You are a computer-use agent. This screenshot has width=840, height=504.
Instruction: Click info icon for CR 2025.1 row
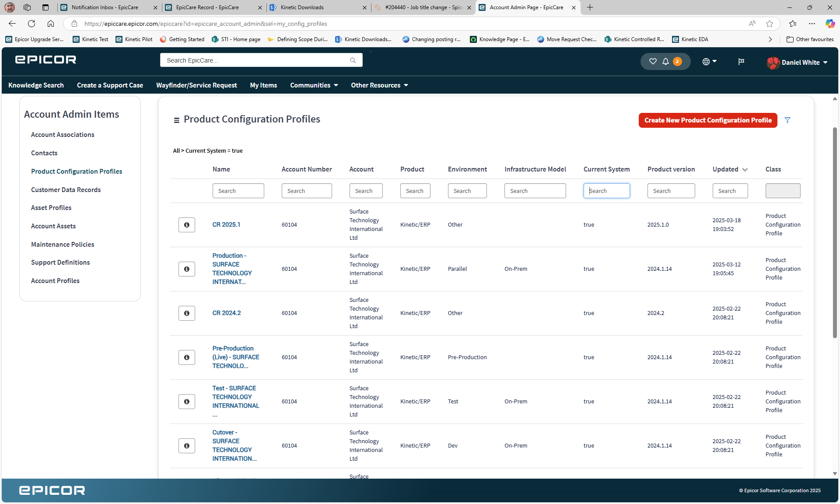tap(187, 225)
